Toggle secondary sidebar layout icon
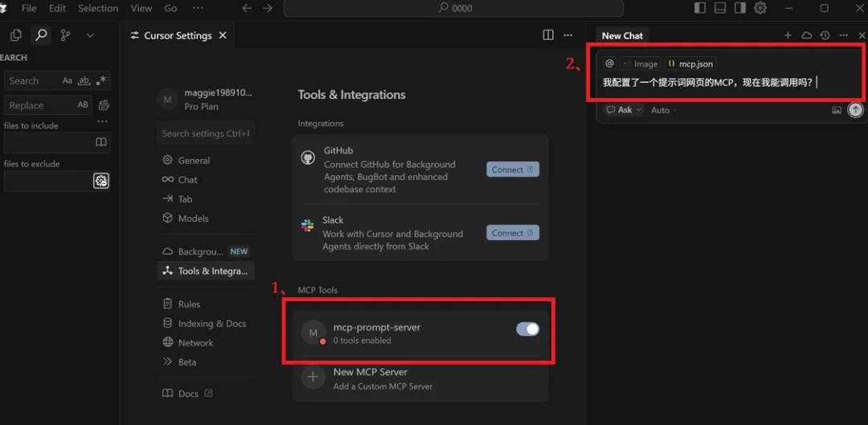Screen dimensions: 868x425 click(x=740, y=8)
